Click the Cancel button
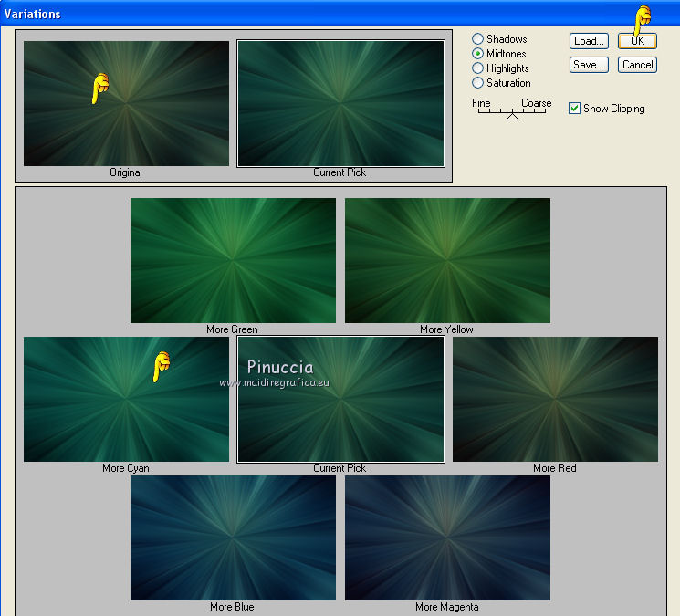Viewport: 680px width, 616px height. point(637,65)
